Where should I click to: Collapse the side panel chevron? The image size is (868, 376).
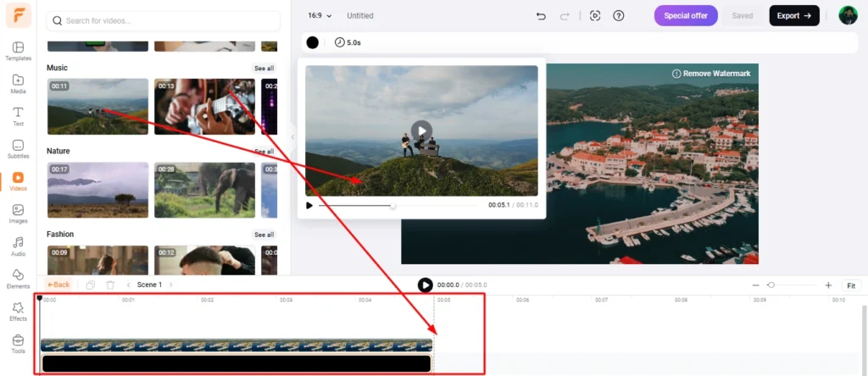coord(292,137)
